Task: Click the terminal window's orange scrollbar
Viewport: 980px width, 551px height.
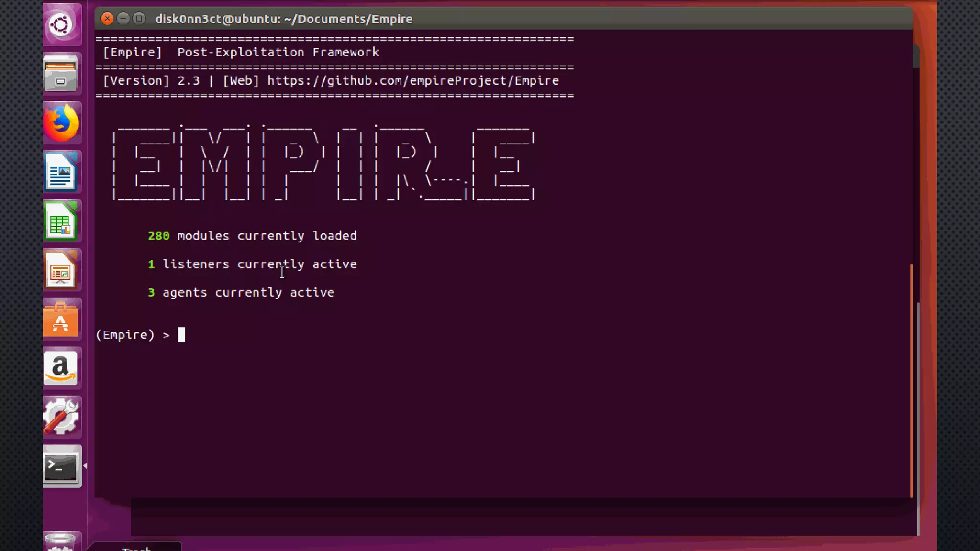Action: 911,380
